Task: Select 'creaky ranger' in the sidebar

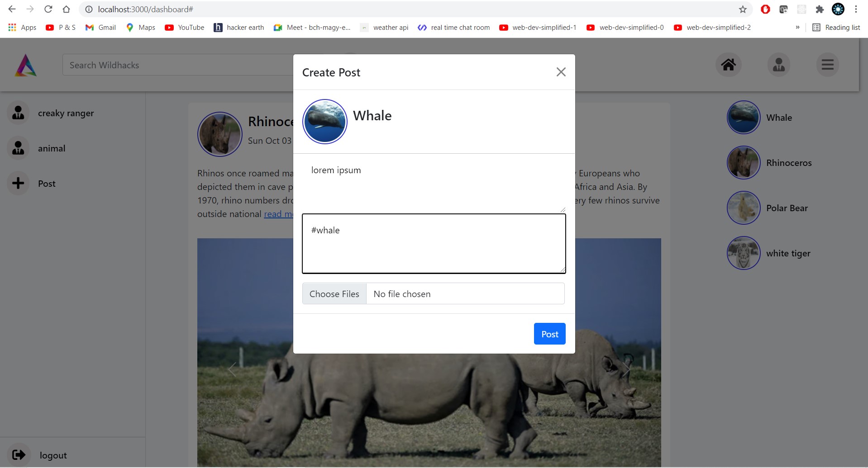Action: click(x=66, y=113)
